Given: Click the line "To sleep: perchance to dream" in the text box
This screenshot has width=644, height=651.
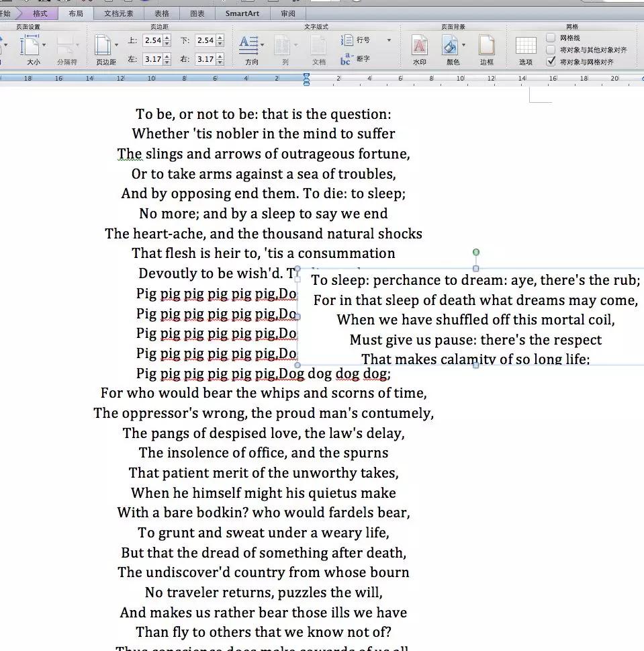Looking at the screenshot, I should (x=476, y=280).
